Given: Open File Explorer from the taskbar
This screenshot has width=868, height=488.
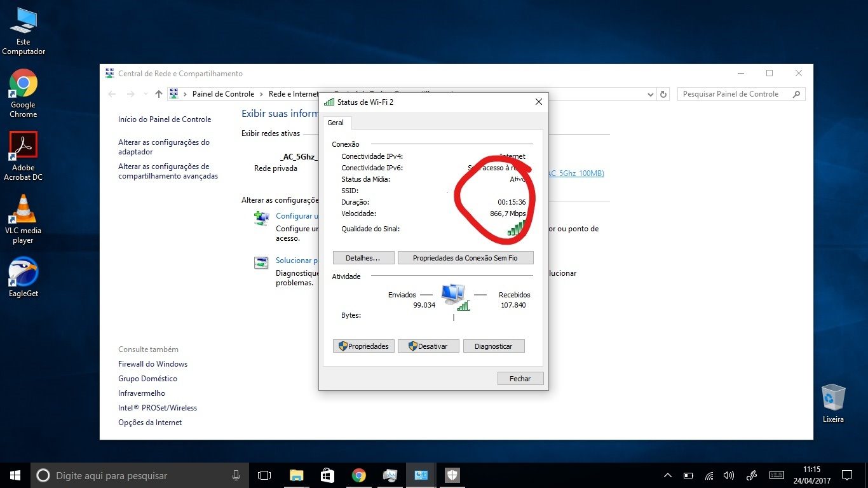Looking at the screenshot, I should [296, 475].
